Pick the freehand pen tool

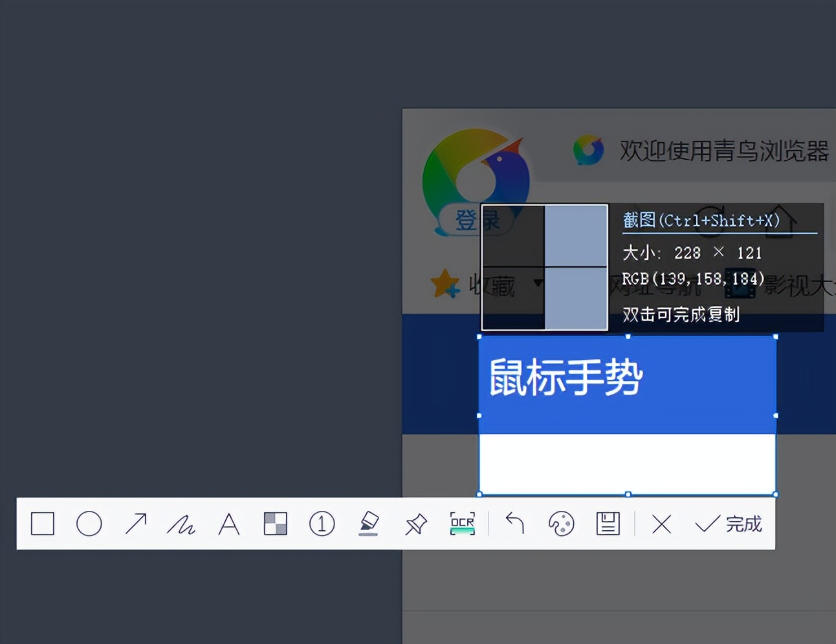182,524
